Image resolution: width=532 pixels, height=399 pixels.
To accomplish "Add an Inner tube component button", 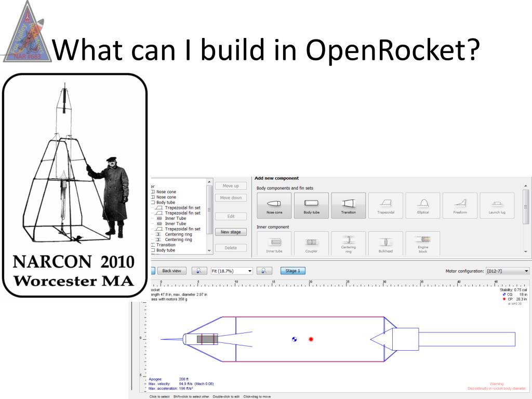I will tap(274, 243).
